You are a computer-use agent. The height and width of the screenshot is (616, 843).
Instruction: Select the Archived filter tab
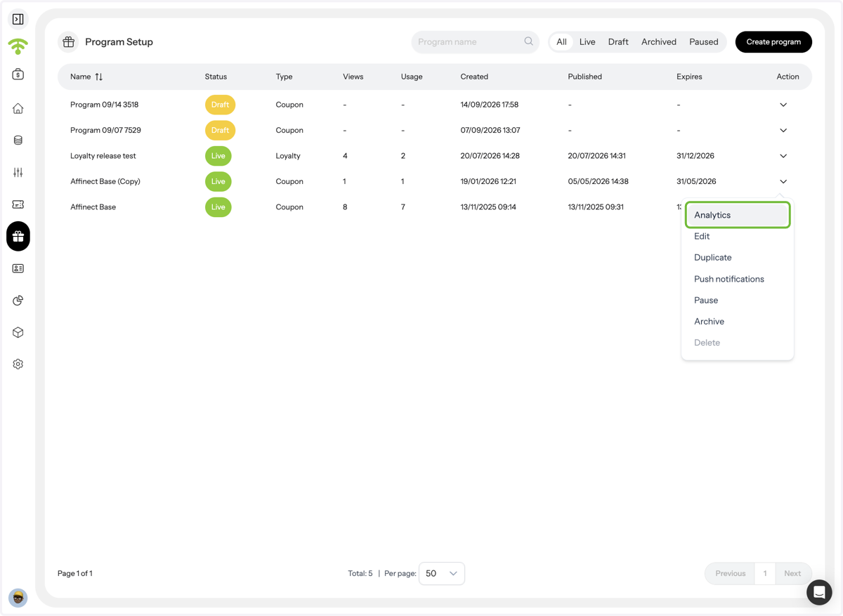click(x=659, y=42)
